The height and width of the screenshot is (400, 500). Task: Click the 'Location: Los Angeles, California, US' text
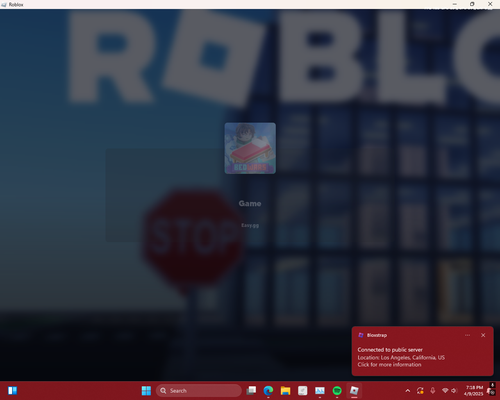coord(401,357)
